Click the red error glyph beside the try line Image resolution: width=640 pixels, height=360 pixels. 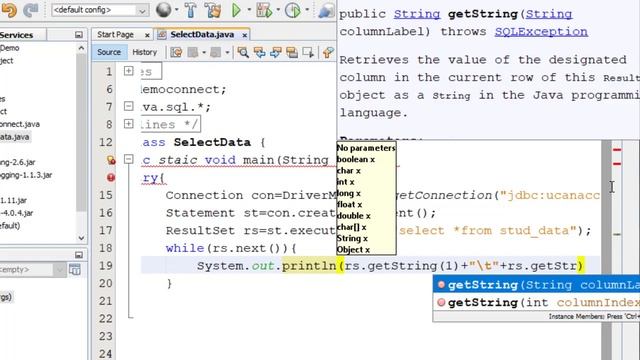111,177
